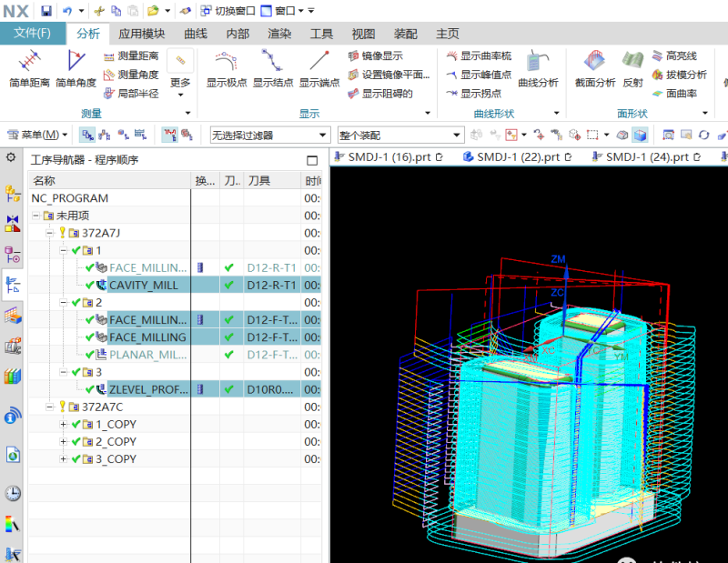Image resolution: width=728 pixels, height=563 pixels.
Task: Click the clock icon in left sidebar
Action: tap(13, 493)
